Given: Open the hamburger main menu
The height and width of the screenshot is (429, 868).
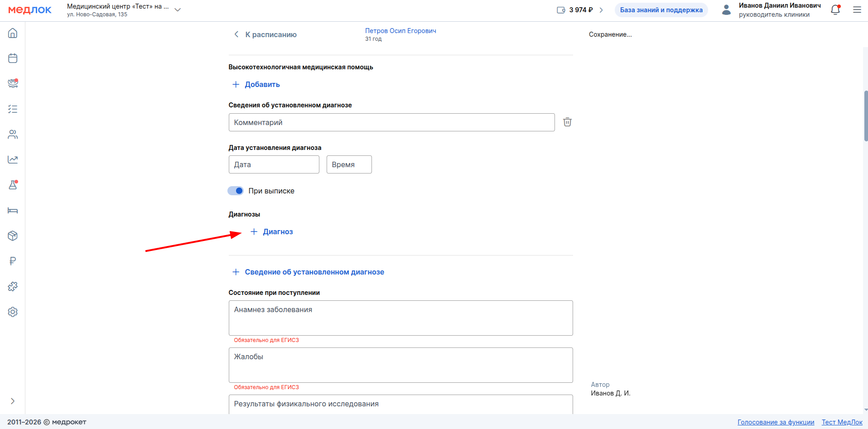Looking at the screenshot, I should 857,10.
